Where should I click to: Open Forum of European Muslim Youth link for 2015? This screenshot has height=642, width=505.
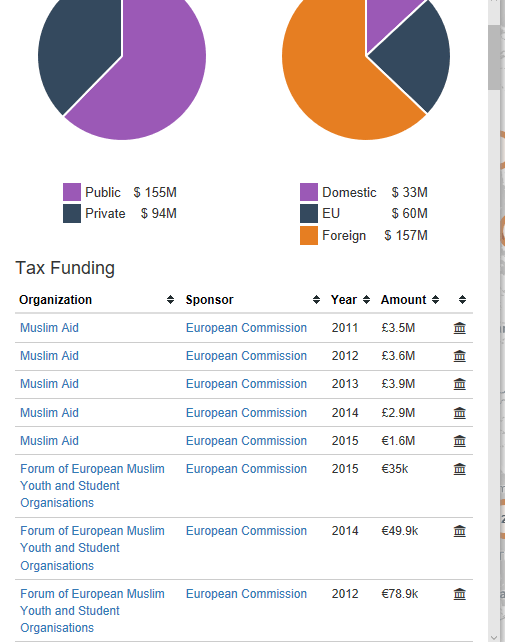click(92, 486)
